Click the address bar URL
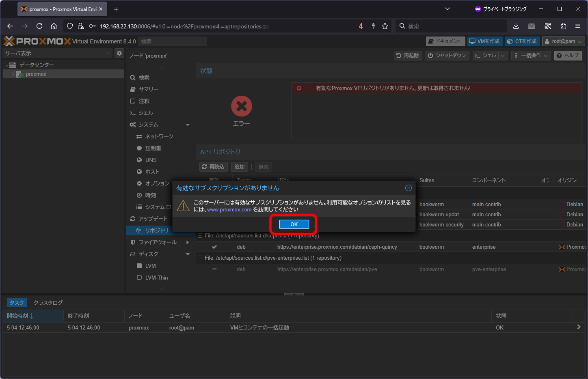588x379 pixels. [x=184, y=26]
